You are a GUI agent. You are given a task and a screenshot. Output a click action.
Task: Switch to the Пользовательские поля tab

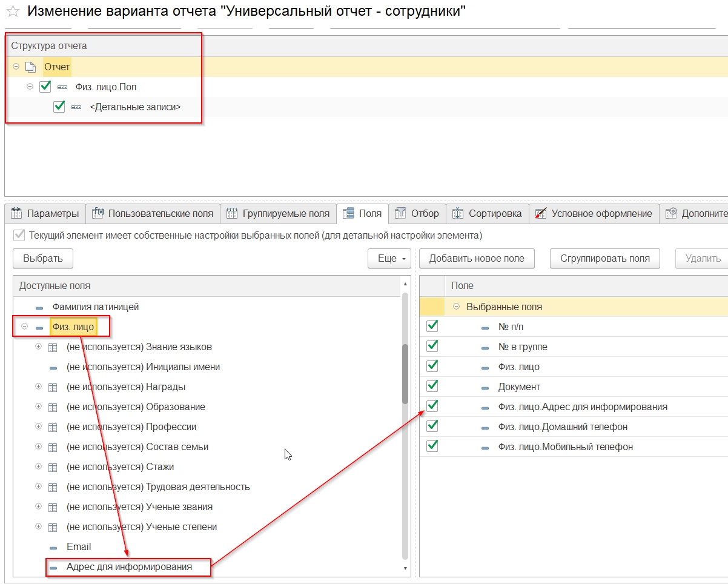[153, 213]
